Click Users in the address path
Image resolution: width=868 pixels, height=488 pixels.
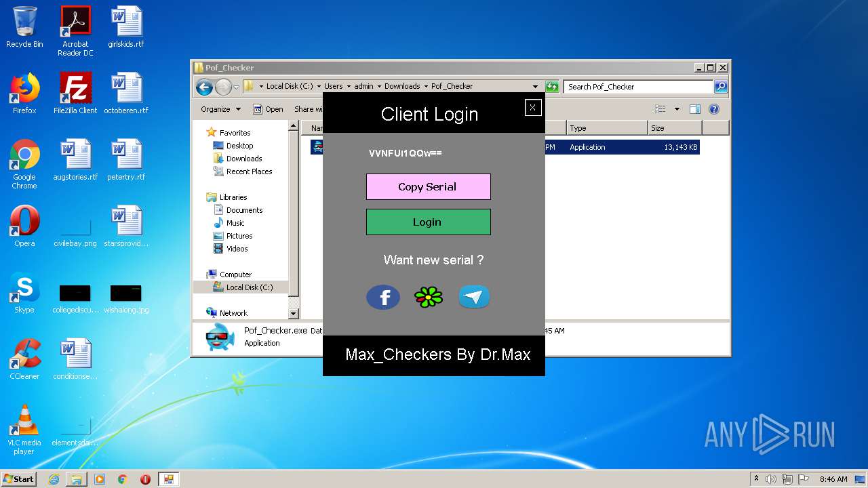[333, 86]
